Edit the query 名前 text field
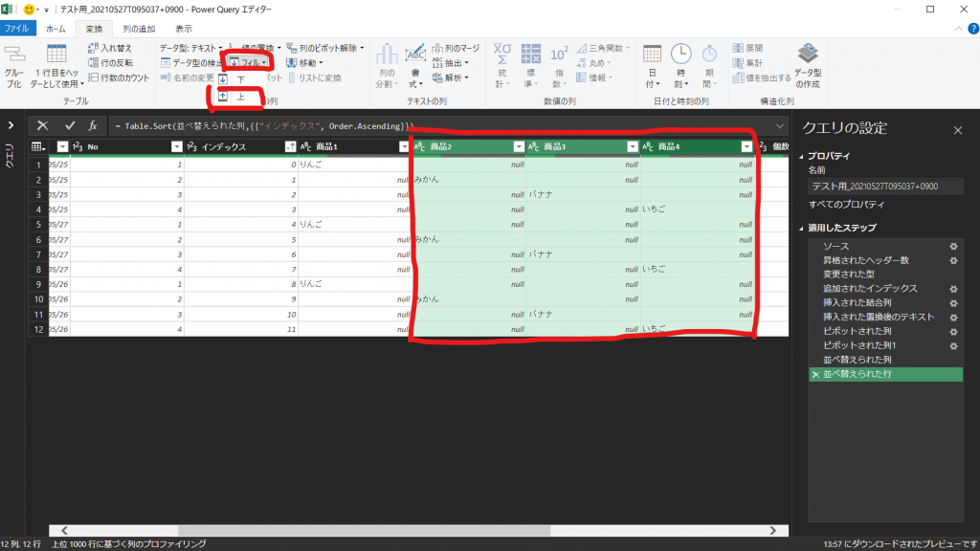The height and width of the screenshot is (551, 980). pos(881,187)
